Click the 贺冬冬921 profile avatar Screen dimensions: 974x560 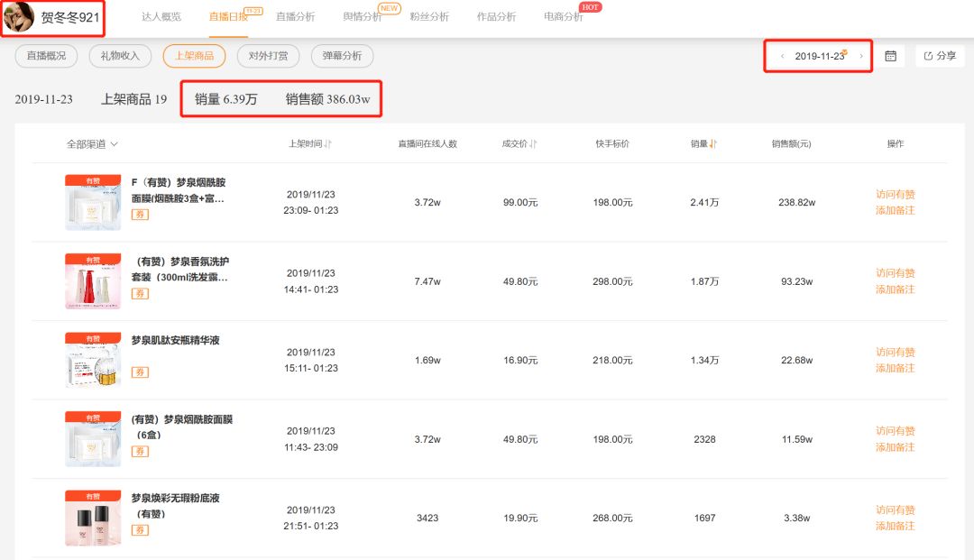[x=21, y=16]
